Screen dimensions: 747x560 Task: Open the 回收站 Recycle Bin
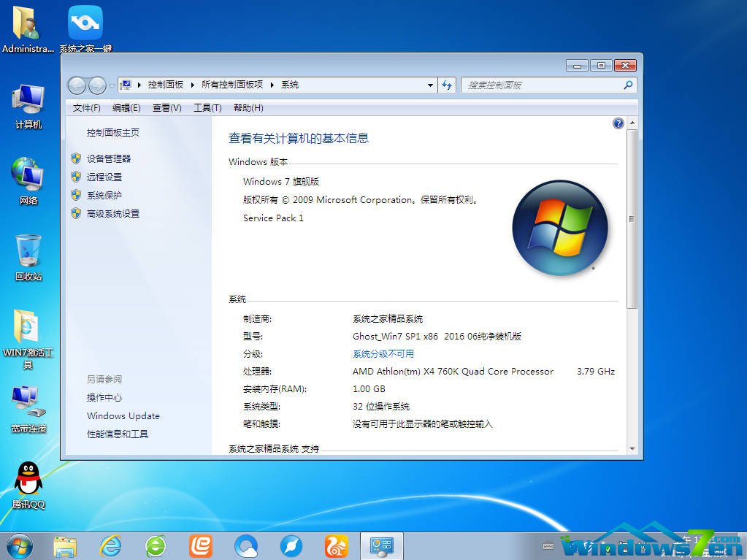(x=28, y=252)
